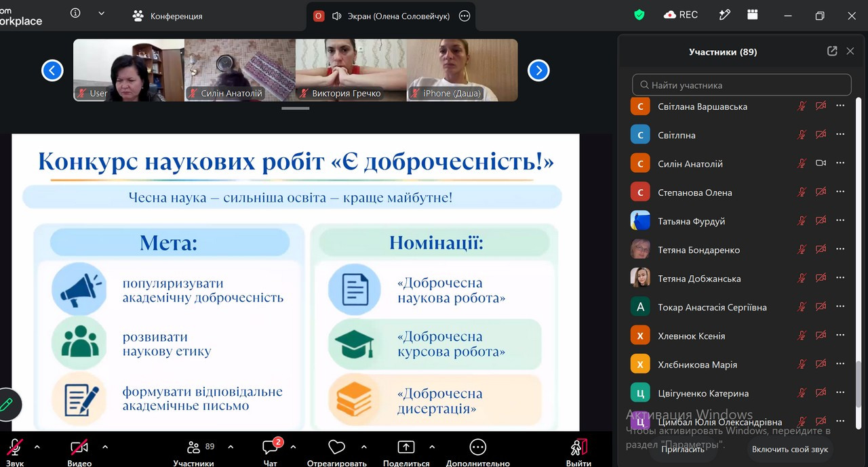Click the Выйти leave meeting button

coord(578,452)
